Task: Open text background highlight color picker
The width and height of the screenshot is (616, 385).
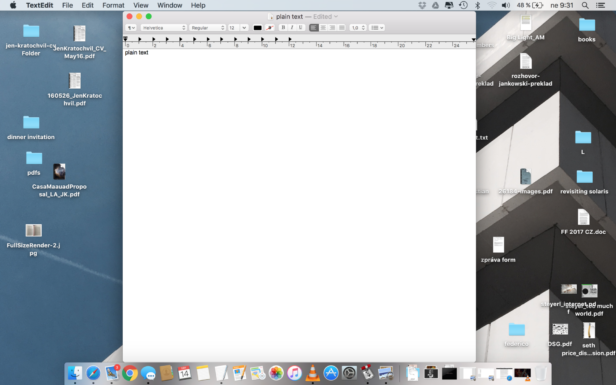Action: [x=270, y=28]
